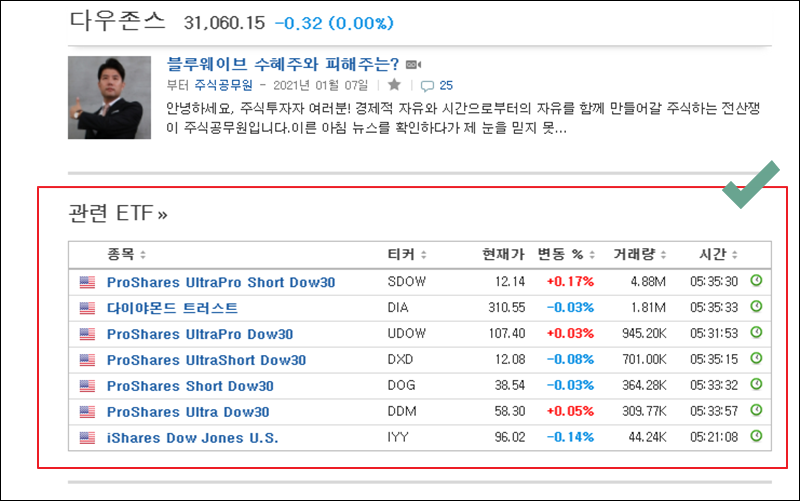Viewport: 800px width, 501px height.
Task: Click the -0.14% change value
Action: click(x=570, y=437)
